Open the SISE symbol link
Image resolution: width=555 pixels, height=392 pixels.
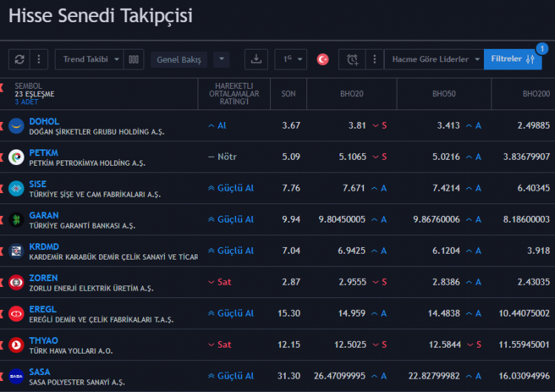38,184
